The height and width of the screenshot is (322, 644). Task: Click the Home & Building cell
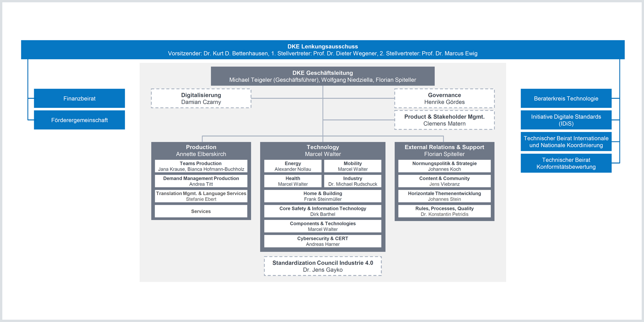coord(323,196)
